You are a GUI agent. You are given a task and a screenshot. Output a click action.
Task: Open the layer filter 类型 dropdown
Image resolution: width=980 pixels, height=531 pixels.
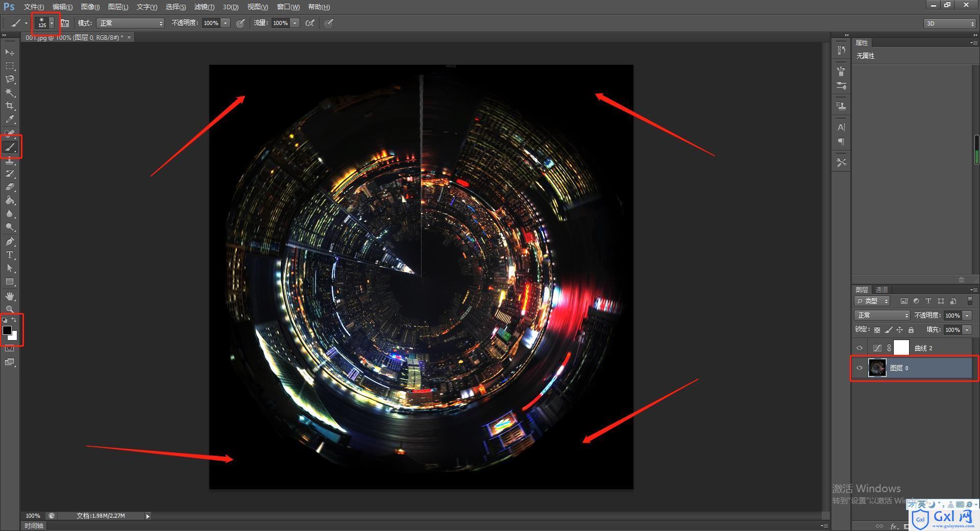pos(872,301)
